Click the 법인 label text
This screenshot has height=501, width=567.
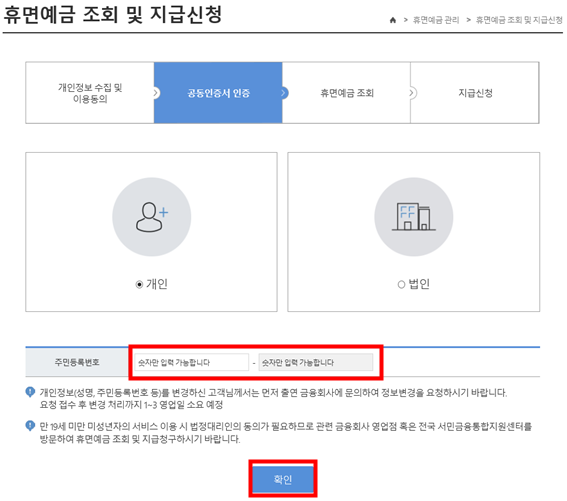tap(419, 284)
